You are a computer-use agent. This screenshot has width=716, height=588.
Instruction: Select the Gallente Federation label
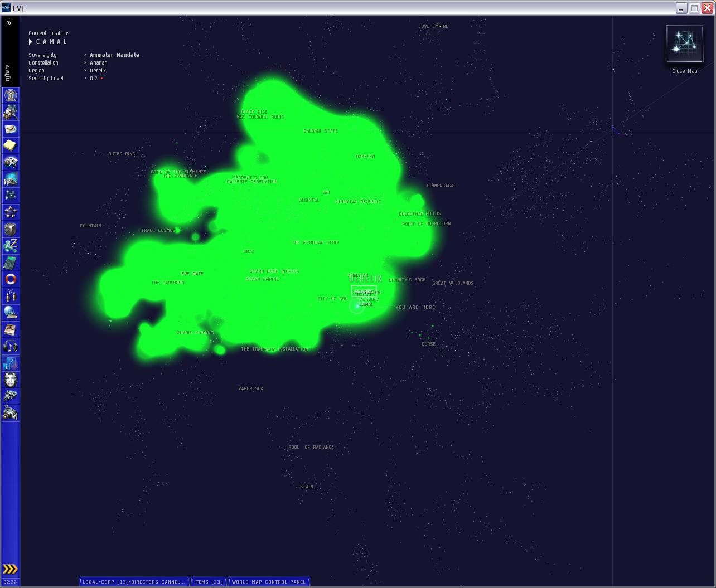[x=251, y=182]
